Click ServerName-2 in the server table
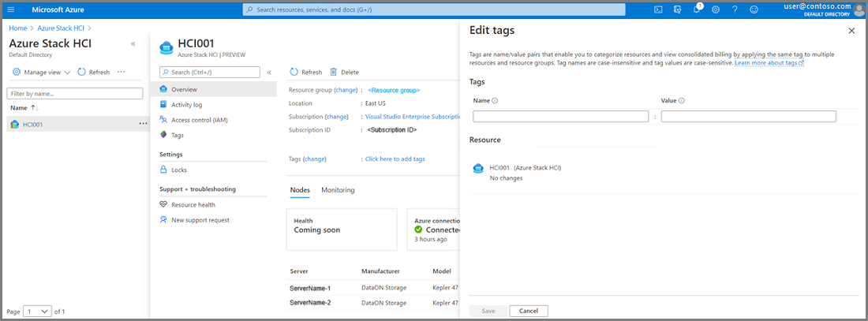 coord(310,303)
